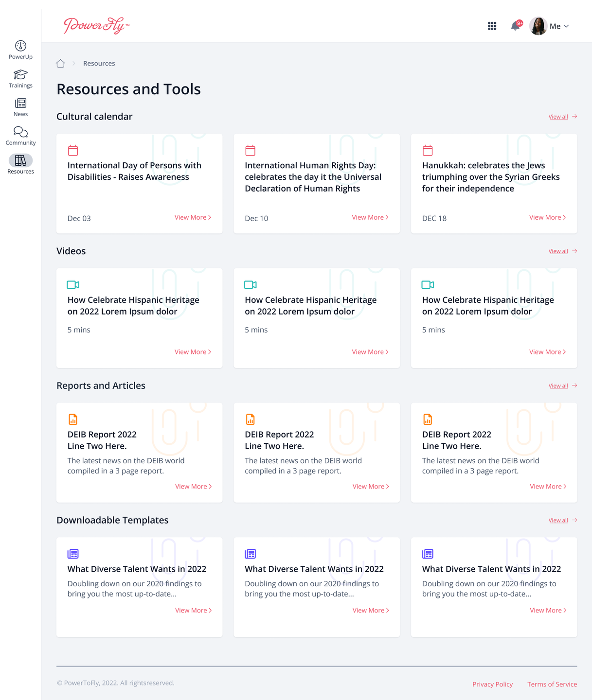View all Cultural calendar items
This screenshot has height=700, width=592.
(x=562, y=117)
